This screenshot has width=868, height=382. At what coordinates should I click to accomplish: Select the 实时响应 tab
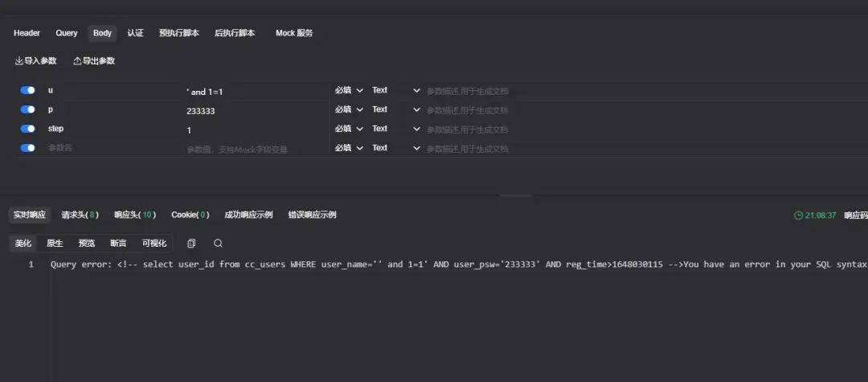point(30,215)
